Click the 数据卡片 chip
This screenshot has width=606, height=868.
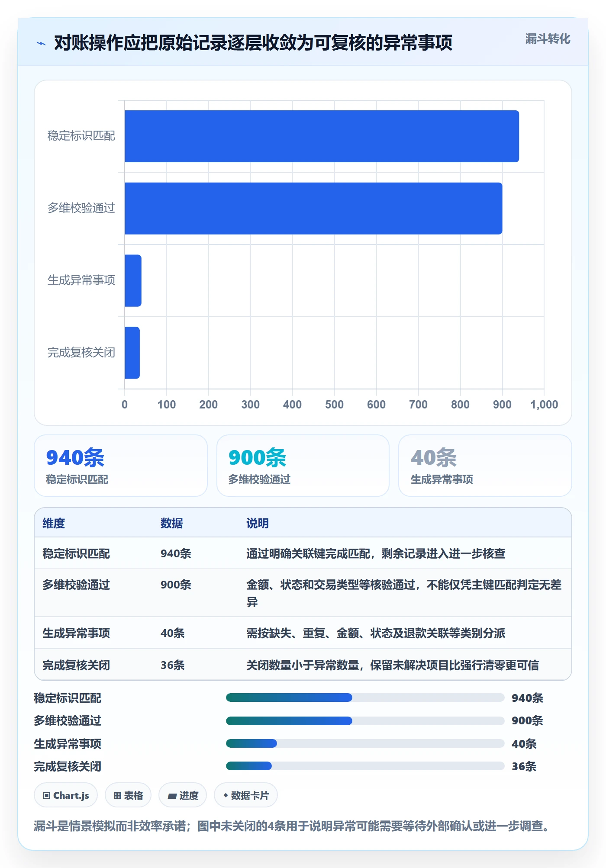[246, 795]
